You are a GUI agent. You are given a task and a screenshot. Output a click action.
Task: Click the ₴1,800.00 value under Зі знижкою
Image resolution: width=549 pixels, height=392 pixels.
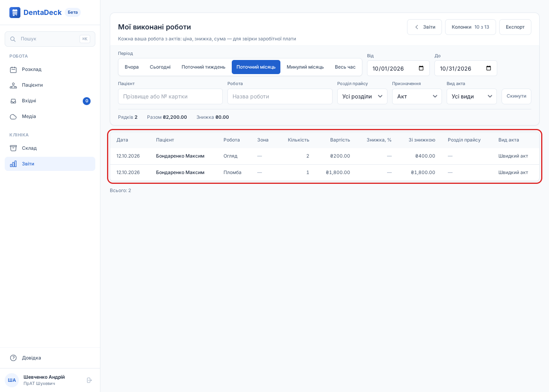(x=423, y=172)
